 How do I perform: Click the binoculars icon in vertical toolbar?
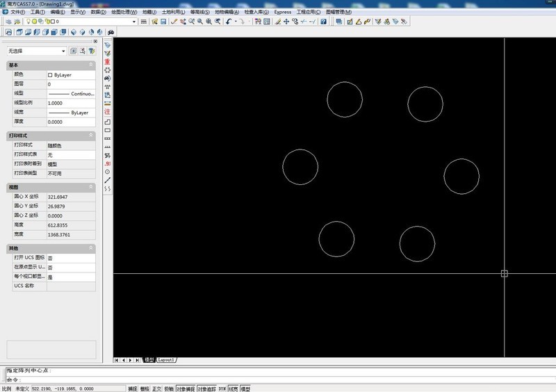click(108, 78)
